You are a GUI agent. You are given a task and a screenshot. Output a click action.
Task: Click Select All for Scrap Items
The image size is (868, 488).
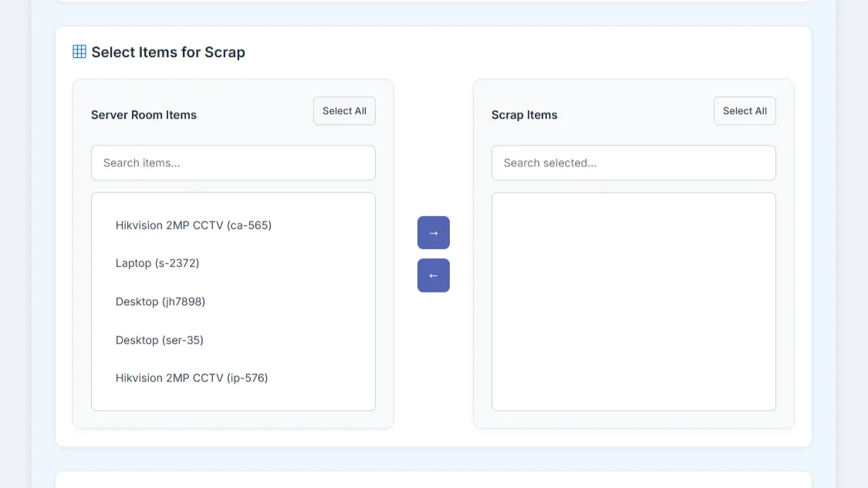coord(745,111)
